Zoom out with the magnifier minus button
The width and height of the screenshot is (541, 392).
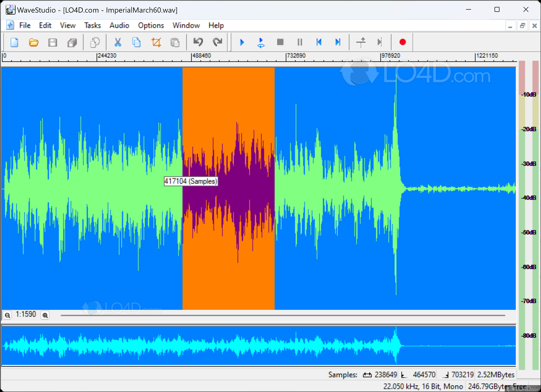tap(8, 315)
